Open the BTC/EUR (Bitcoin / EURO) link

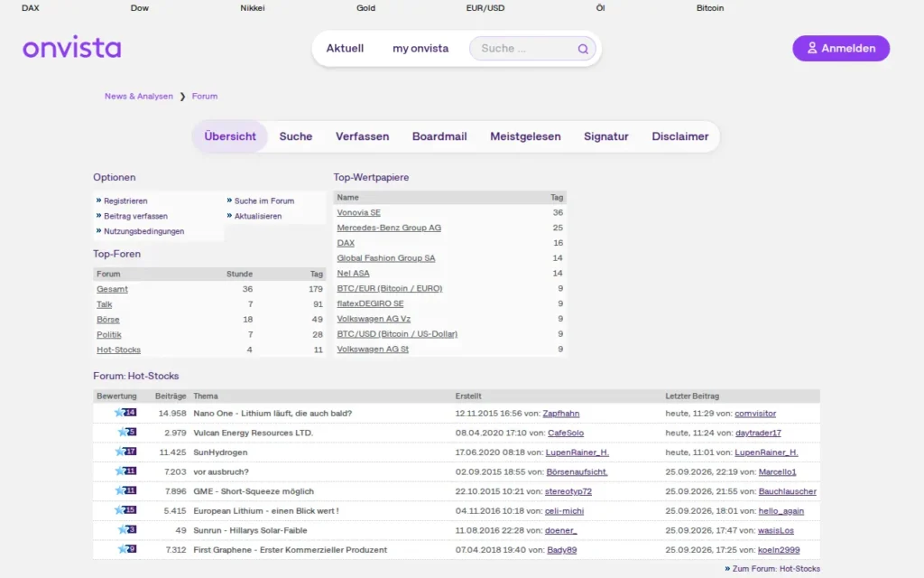[x=390, y=288]
